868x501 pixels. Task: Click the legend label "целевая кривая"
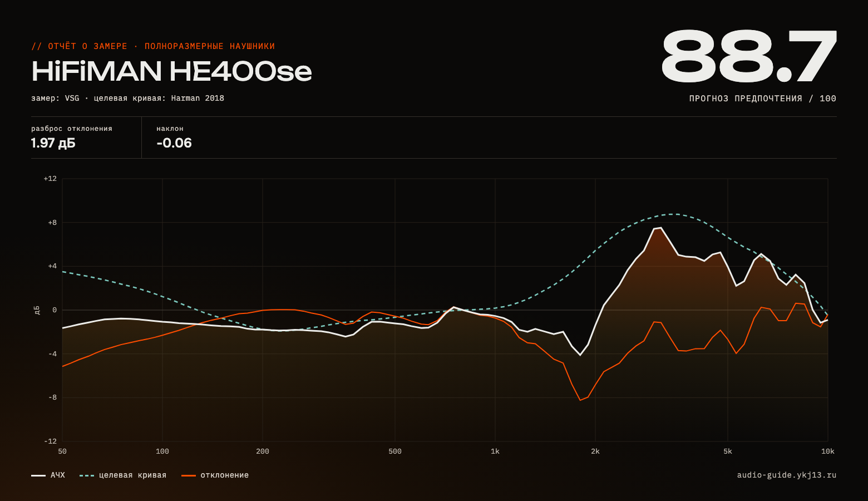pos(132,475)
